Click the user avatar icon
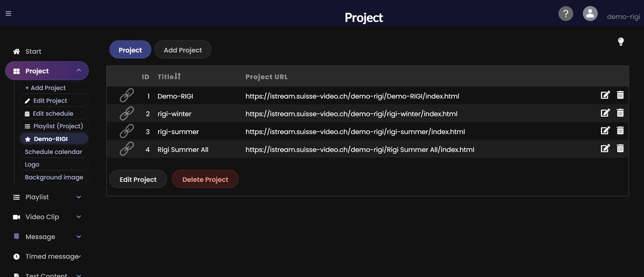 click(x=590, y=14)
